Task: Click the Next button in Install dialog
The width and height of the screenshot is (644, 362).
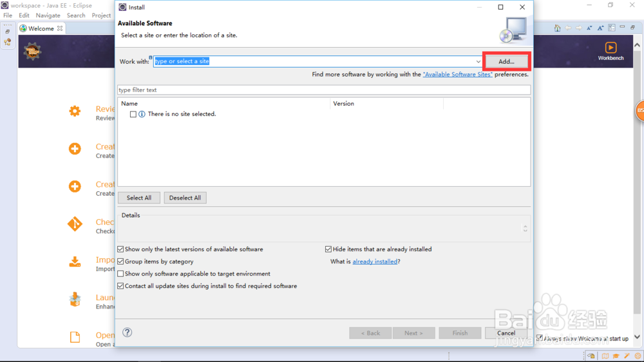Action: (413, 333)
